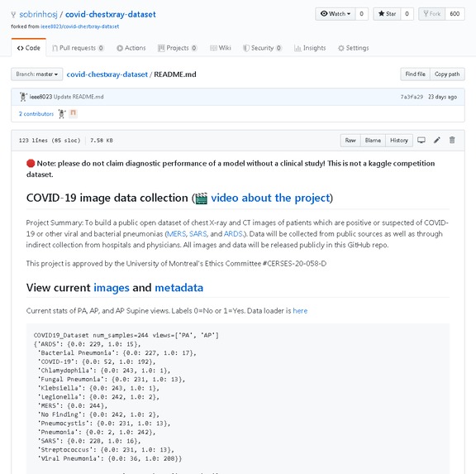This screenshot has height=474, width=476.
Task: Star this repository
Action: (387, 14)
